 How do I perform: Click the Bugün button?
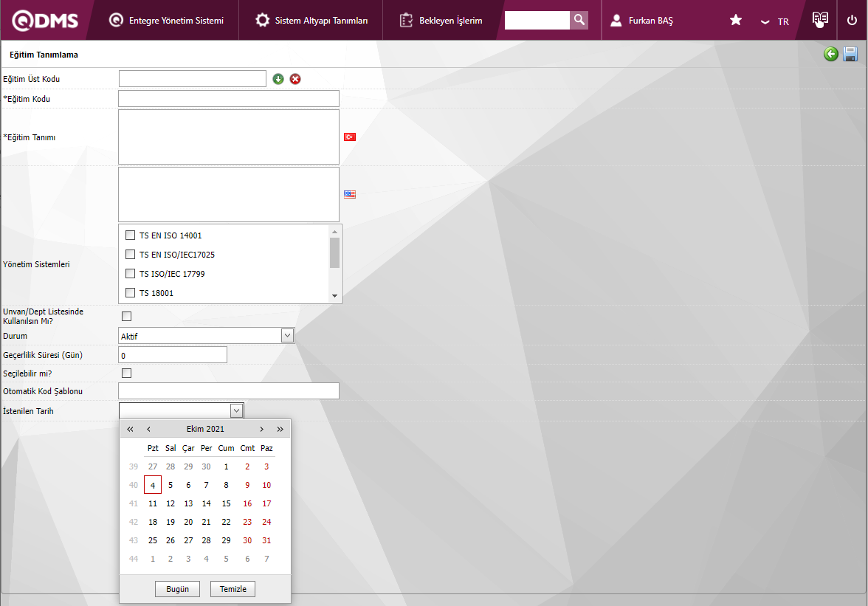point(178,589)
